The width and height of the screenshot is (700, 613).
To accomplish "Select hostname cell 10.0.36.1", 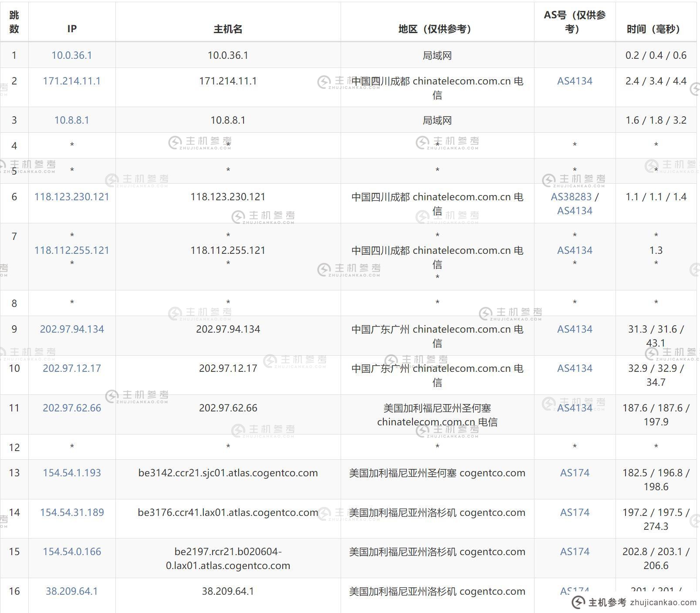I will [228, 55].
